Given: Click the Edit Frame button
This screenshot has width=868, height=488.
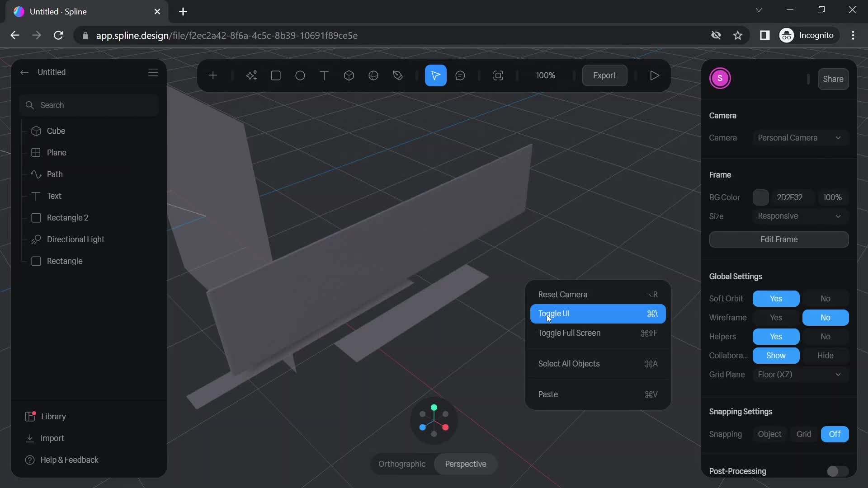Looking at the screenshot, I should pyautogui.click(x=778, y=239).
